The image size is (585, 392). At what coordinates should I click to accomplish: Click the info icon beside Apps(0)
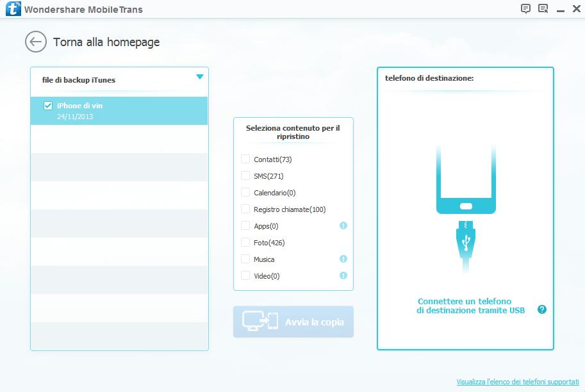pyautogui.click(x=343, y=225)
